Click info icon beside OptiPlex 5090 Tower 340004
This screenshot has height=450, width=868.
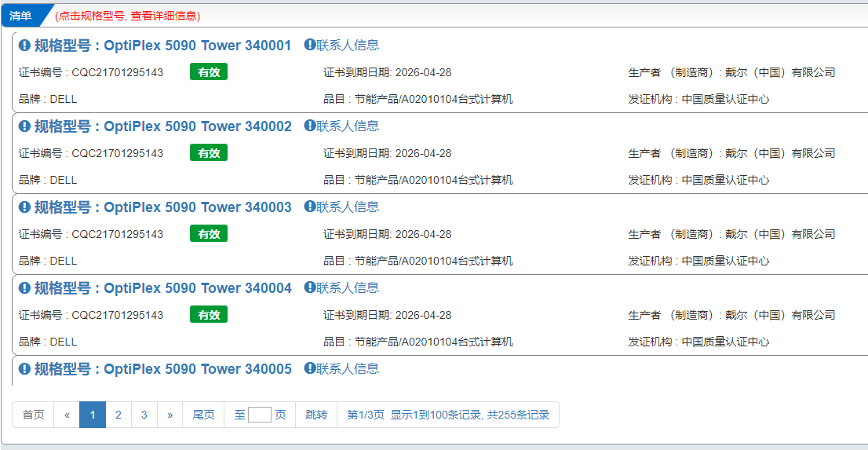[x=24, y=288]
